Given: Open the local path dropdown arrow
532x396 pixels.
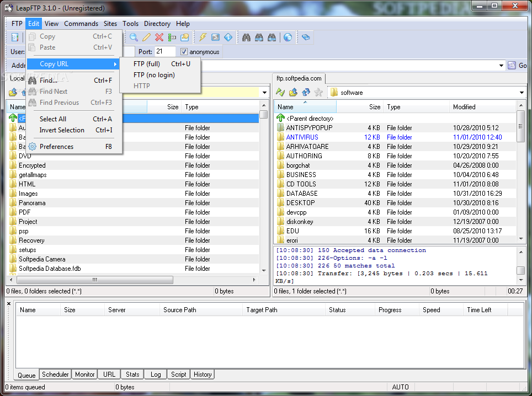Looking at the screenshot, I should point(264,92).
